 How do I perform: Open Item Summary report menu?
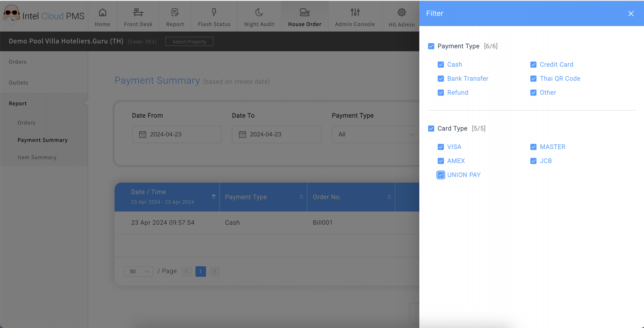tap(37, 157)
